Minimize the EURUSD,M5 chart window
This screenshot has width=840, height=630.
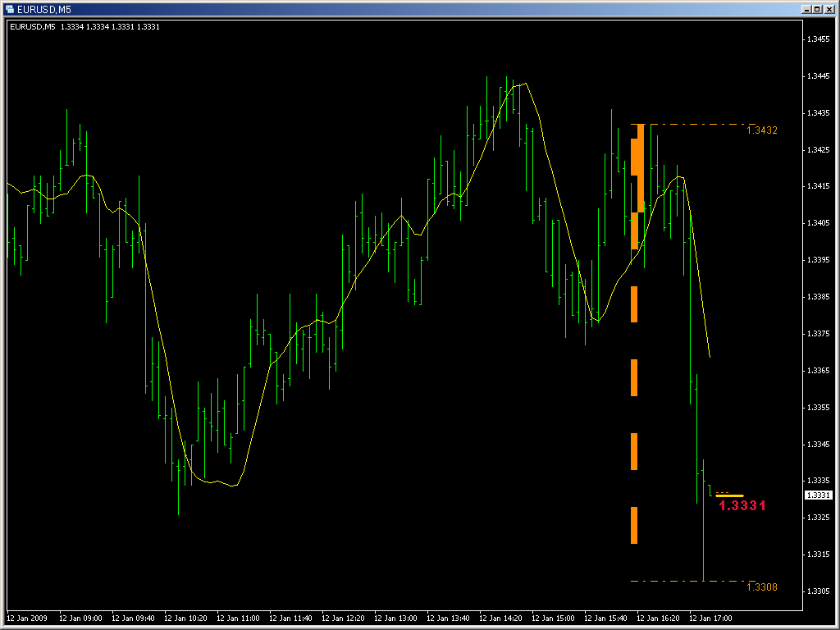click(806, 9)
